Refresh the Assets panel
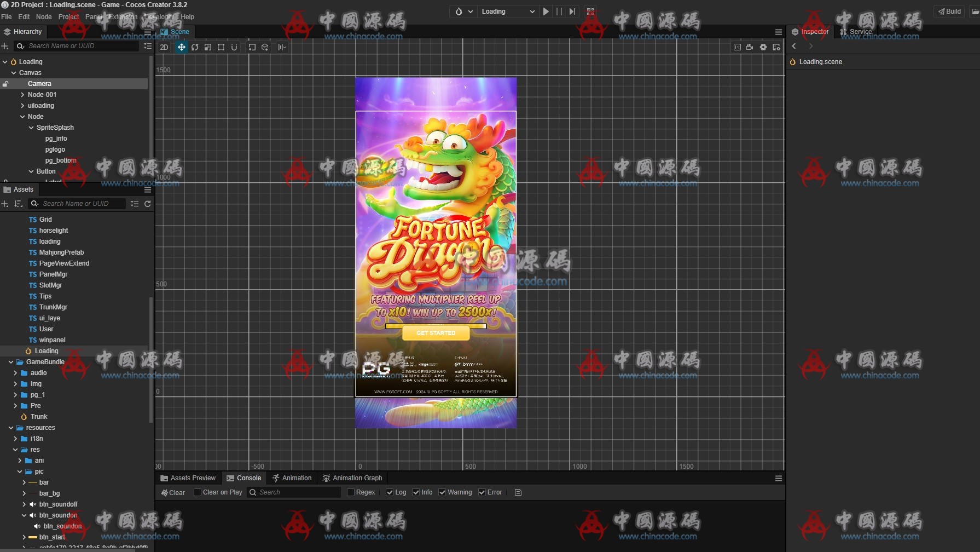Screen dimensions: 980x552 pos(147,204)
